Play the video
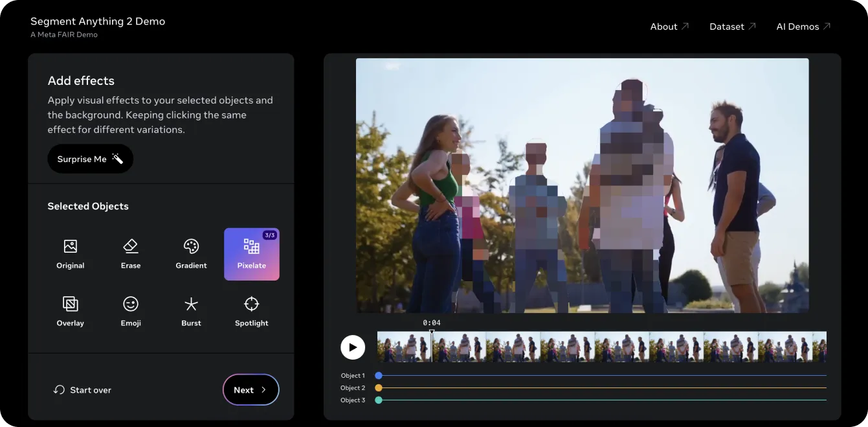The width and height of the screenshot is (868, 427). (353, 347)
